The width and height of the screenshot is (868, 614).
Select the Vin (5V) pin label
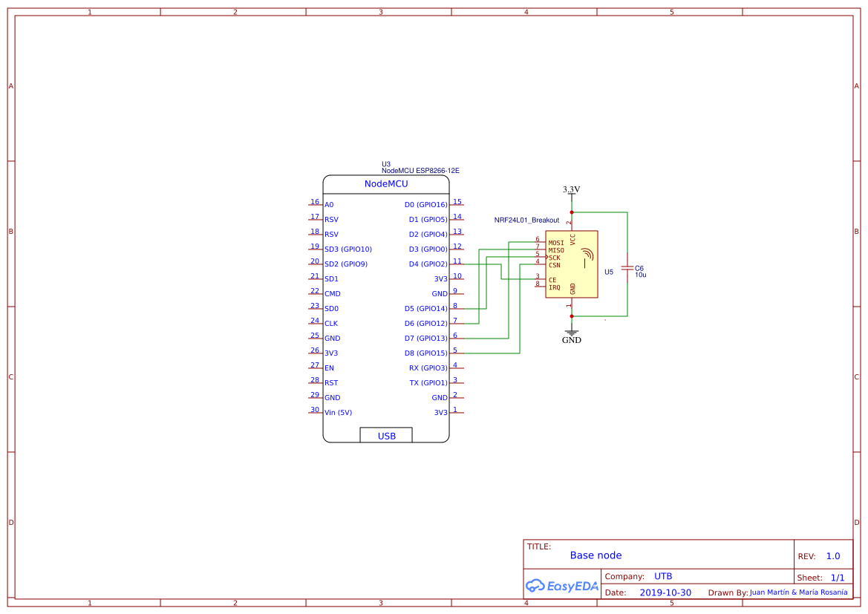338,412
